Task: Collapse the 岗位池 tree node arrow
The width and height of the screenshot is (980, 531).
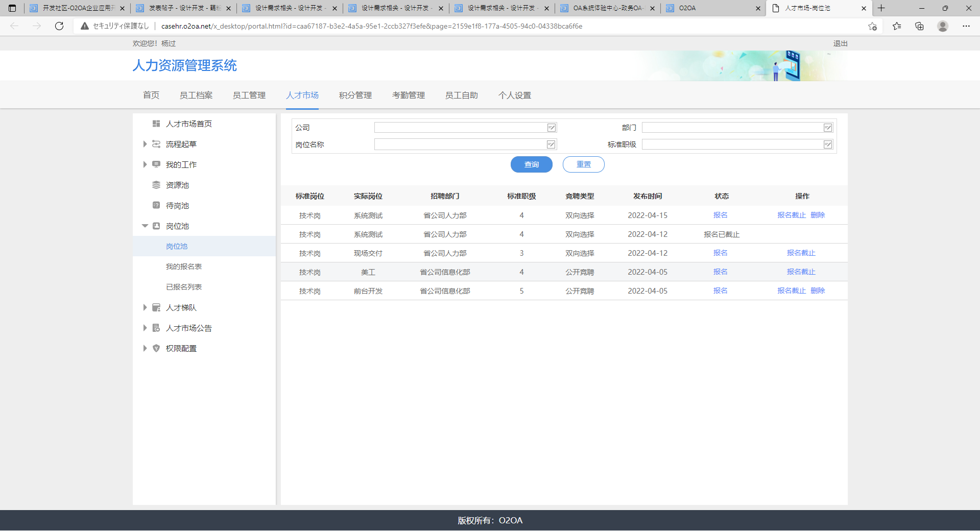Action: click(x=145, y=226)
